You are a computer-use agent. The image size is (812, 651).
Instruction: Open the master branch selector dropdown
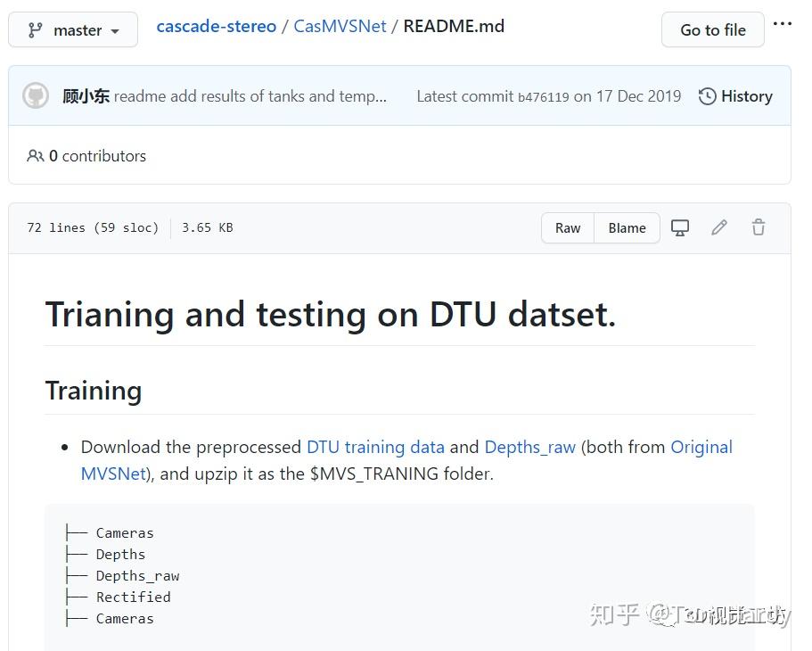(72, 29)
